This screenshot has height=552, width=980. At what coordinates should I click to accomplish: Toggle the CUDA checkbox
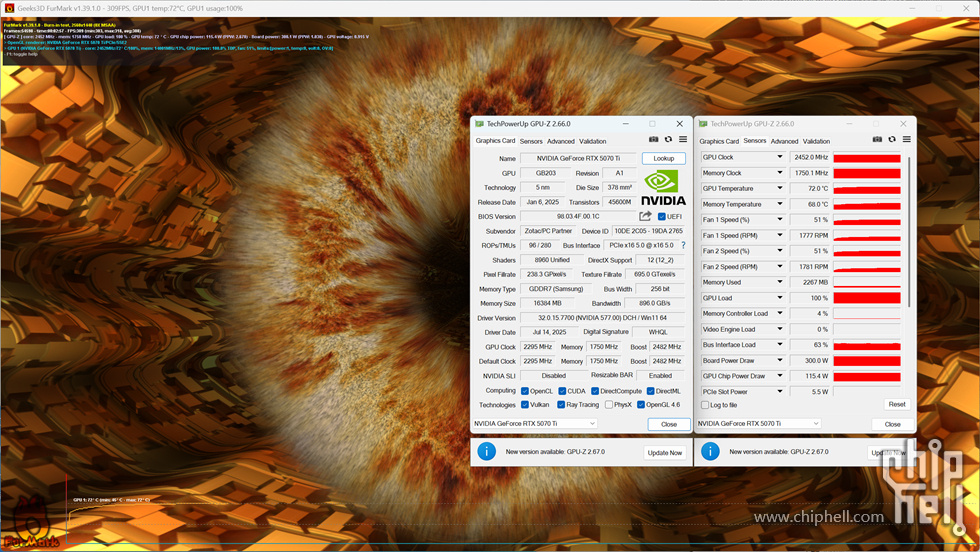click(x=562, y=391)
